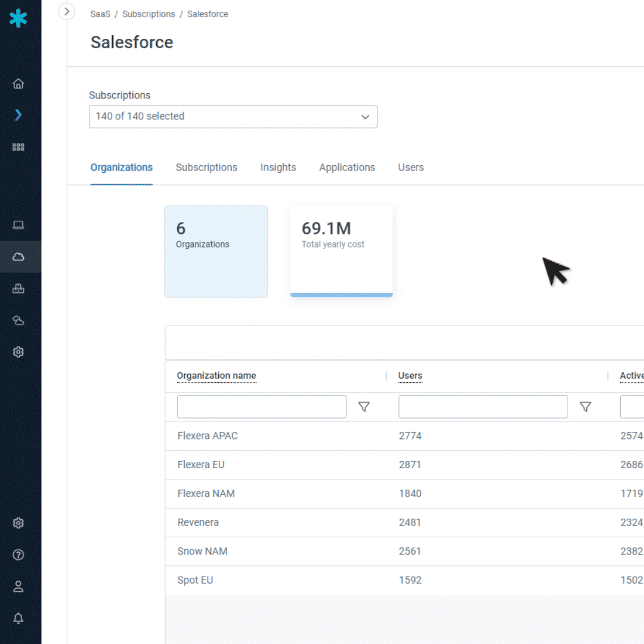Switch to the Insights tab
The width and height of the screenshot is (644, 644).
coord(278,168)
